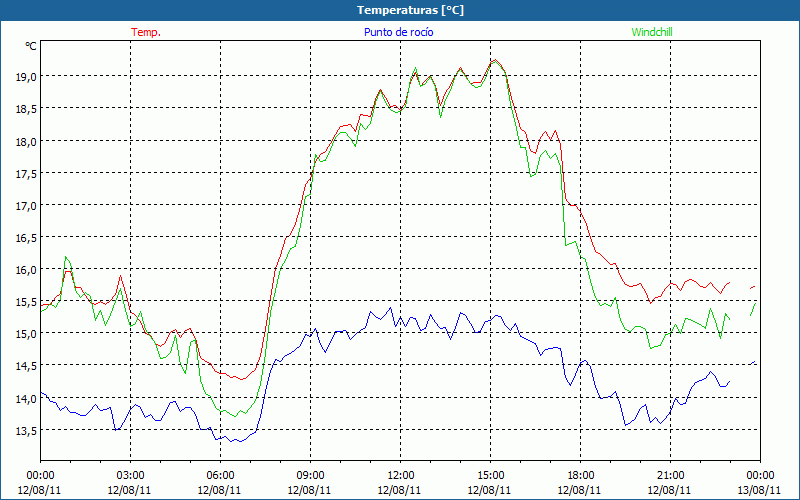Viewport: 800px width, 500px height.
Task: Click the '16,5' y-axis value
Action: 28,238
